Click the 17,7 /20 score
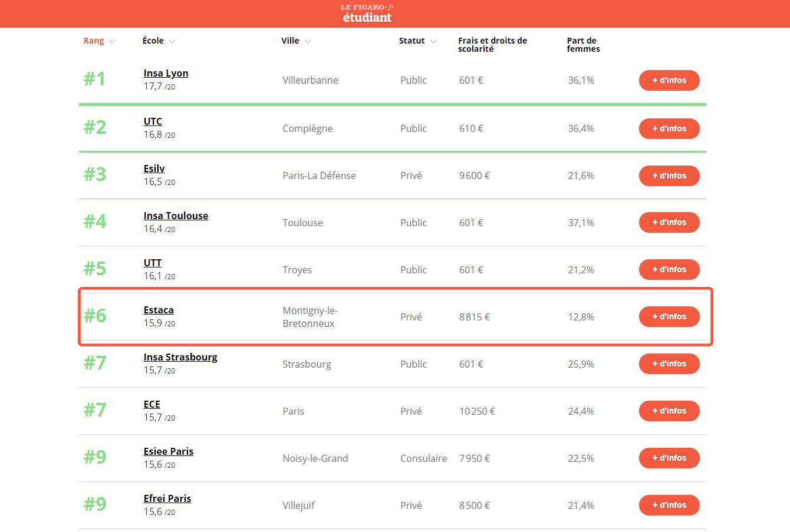 pos(159,87)
